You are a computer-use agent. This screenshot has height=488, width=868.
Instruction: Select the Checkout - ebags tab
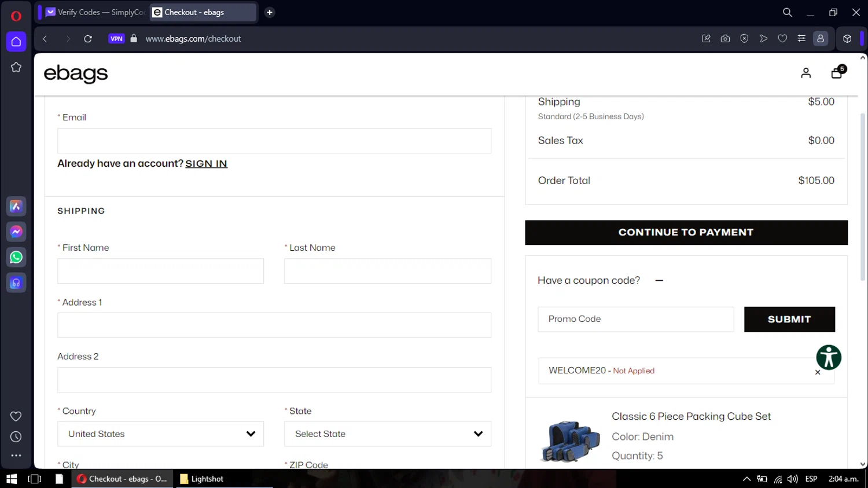(x=203, y=12)
